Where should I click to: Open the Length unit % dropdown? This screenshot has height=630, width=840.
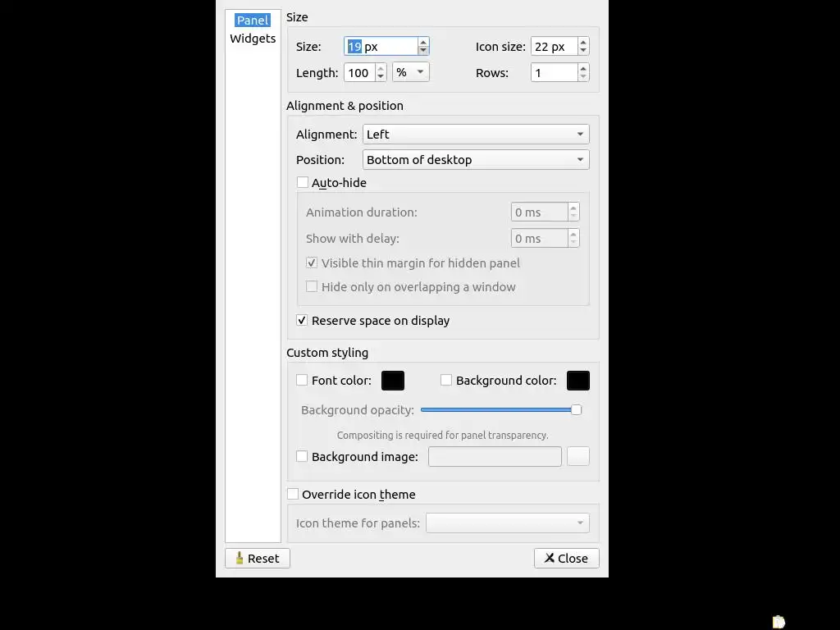click(x=410, y=72)
